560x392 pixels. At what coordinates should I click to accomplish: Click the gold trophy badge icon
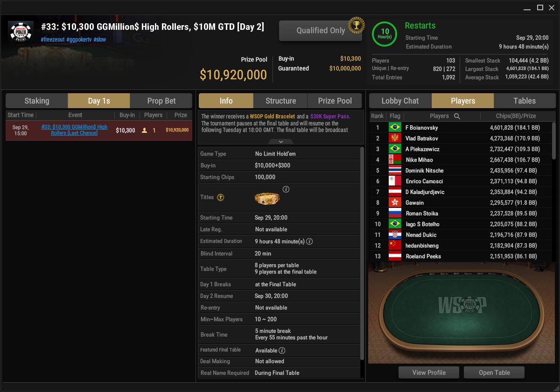(356, 25)
